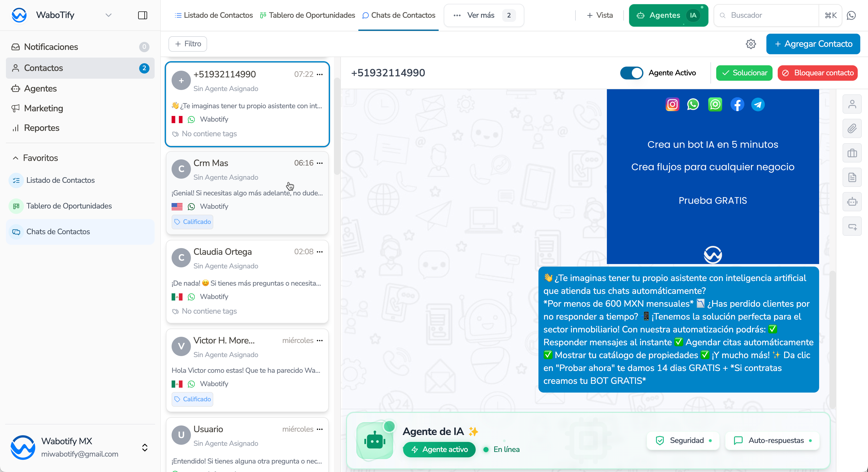Switch to Listado de Contactos tab
The height and width of the screenshot is (472, 868).
coord(214,15)
